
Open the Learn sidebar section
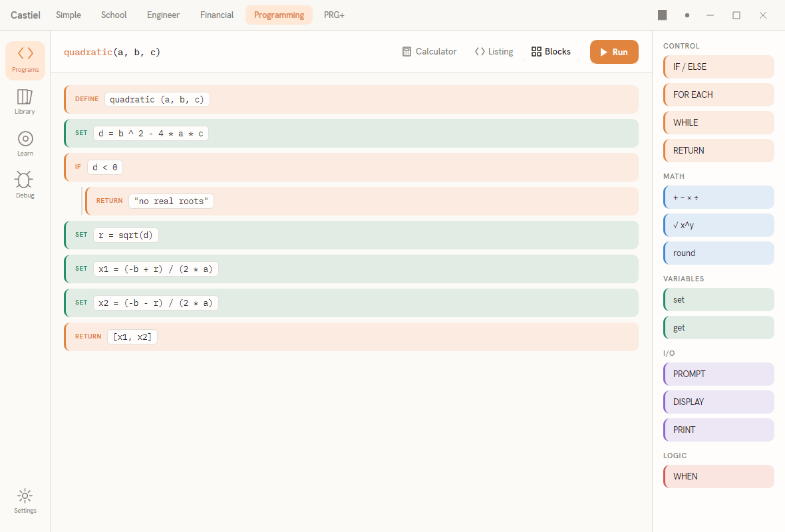pos(25,144)
